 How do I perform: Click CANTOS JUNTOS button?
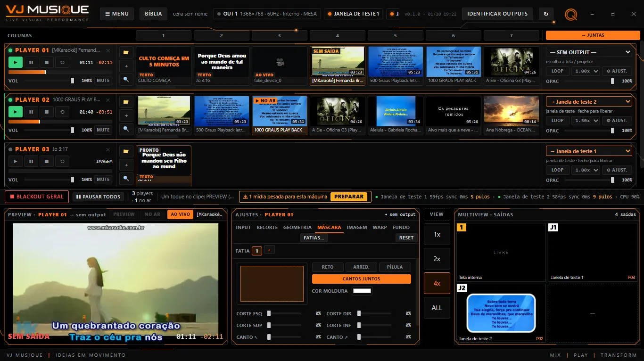tap(362, 279)
